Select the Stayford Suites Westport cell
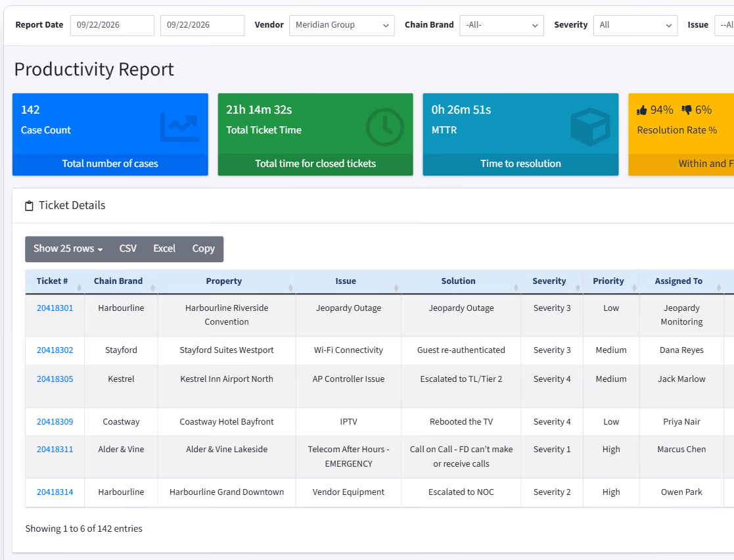The height and width of the screenshot is (560, 734). (227, 350)
